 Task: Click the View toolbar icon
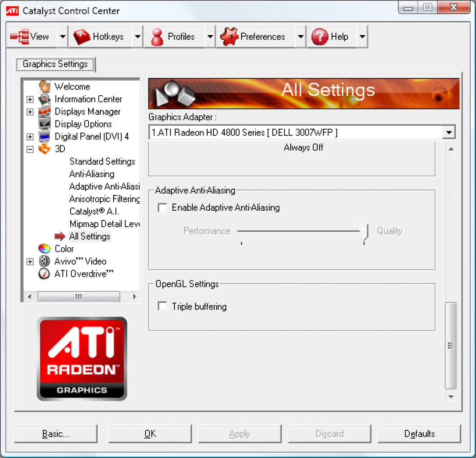click(x=20, y=36)
